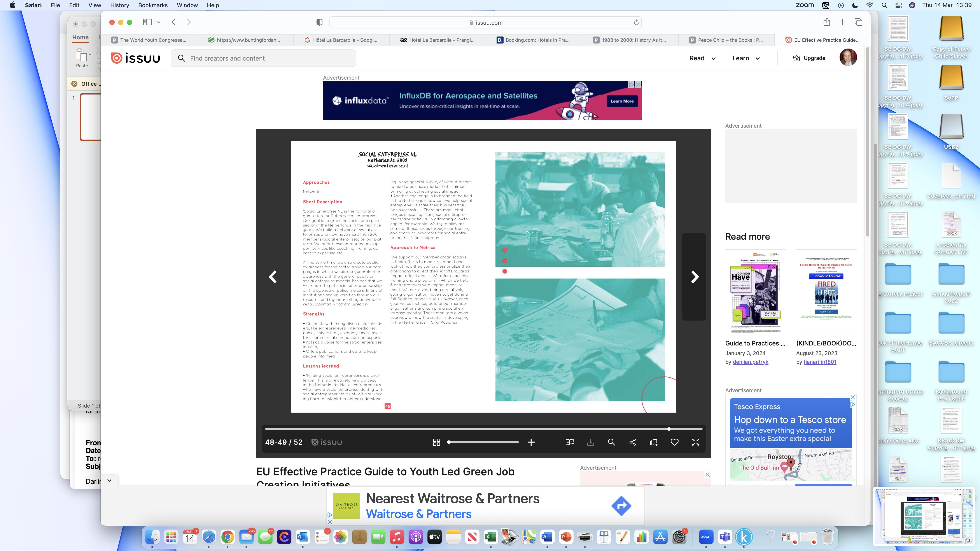980x551 pixels.
Task: Toggle Safari sidebar visibility
Action: click(147, 22)
